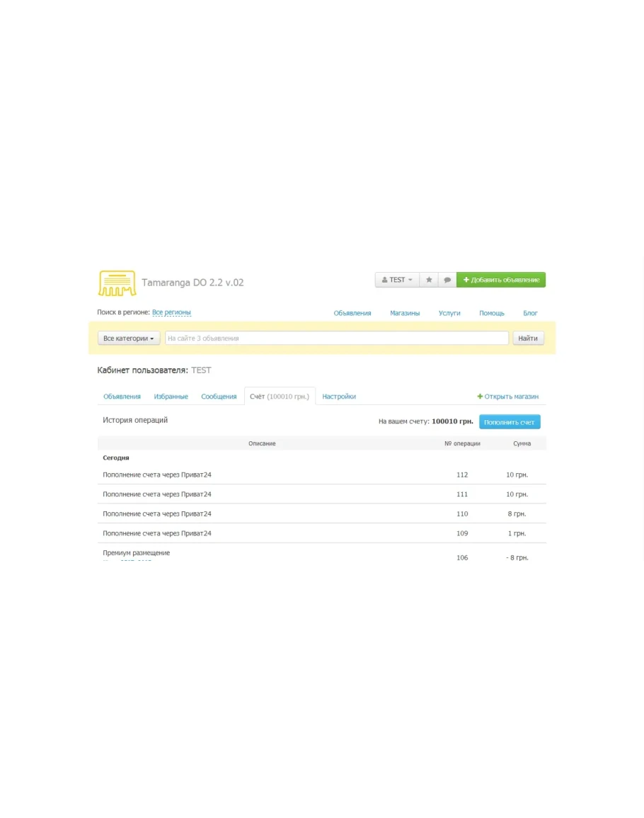Open 'Магазины' in the top navigation

[405, 313]
